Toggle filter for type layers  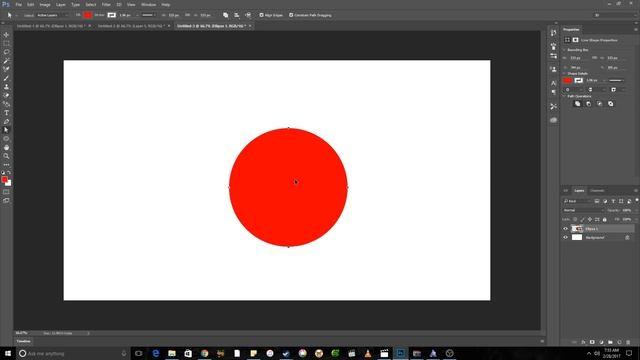pyautogui.click(x=613, y=201)
